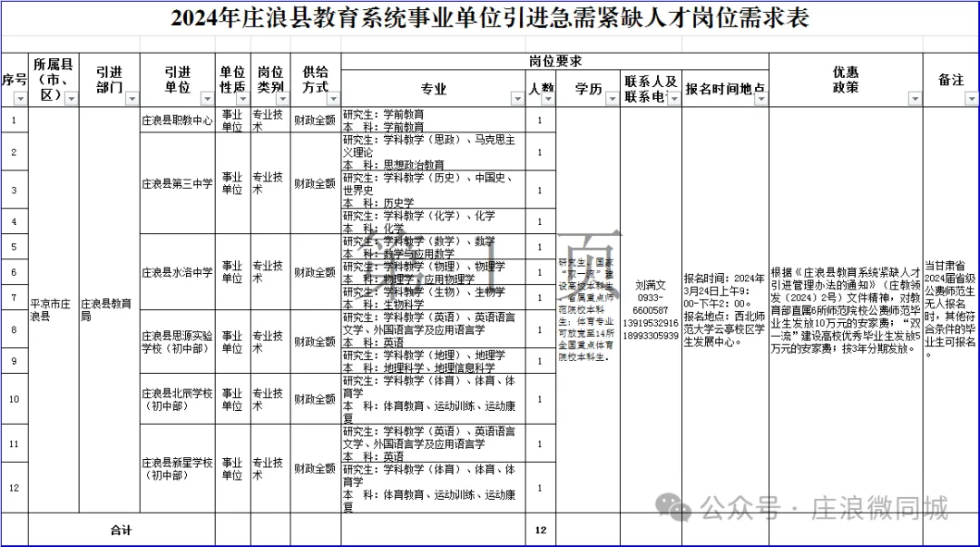Select the 数学与应用数学 major cell
The image size is (980, 547).
coord(434,247)
